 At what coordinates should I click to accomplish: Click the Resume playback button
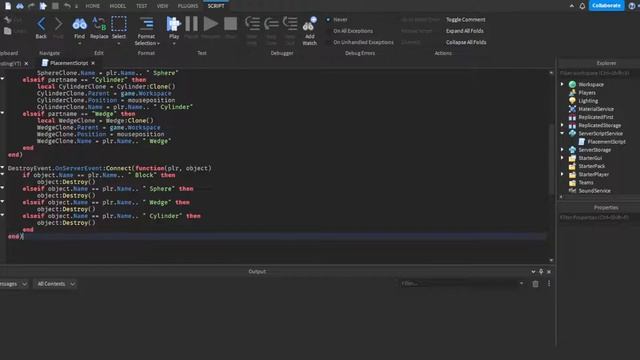tap(211, 24)
